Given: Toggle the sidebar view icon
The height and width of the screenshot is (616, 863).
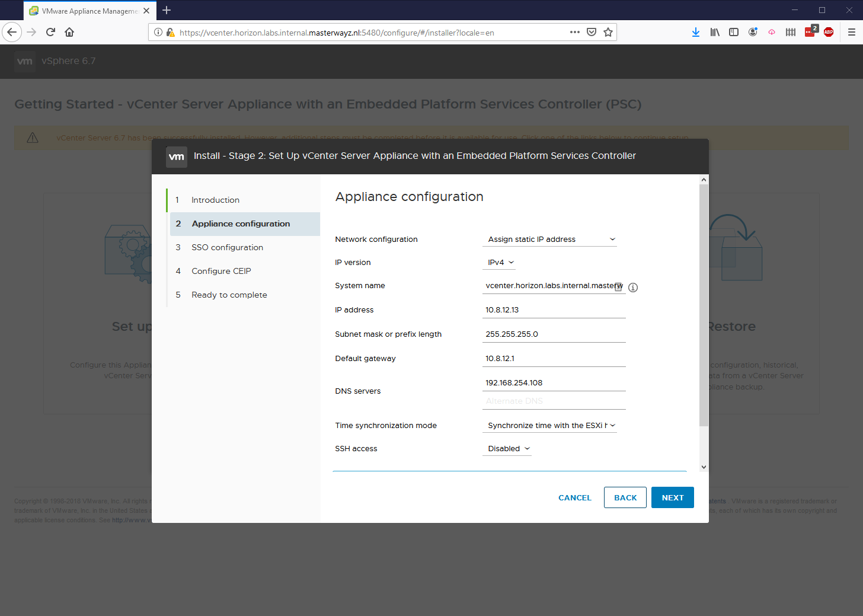Looking at the screenshot, I should pos(734,32).
